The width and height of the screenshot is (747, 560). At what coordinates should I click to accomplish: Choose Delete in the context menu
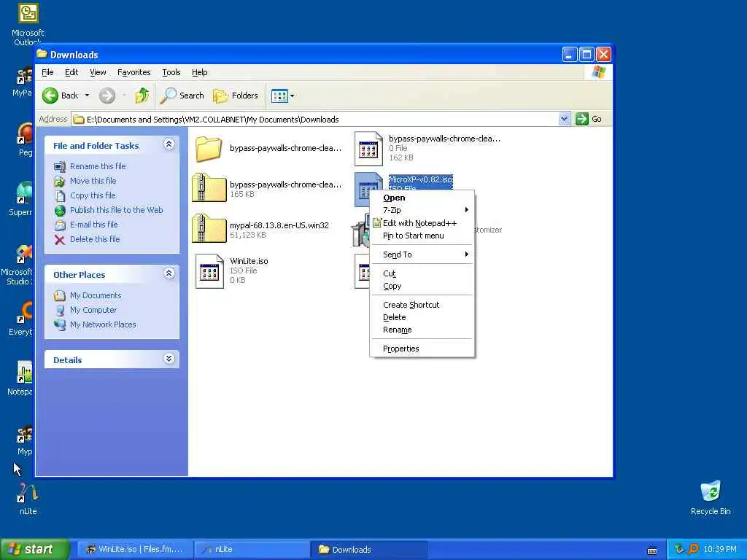tap(422, 317)
